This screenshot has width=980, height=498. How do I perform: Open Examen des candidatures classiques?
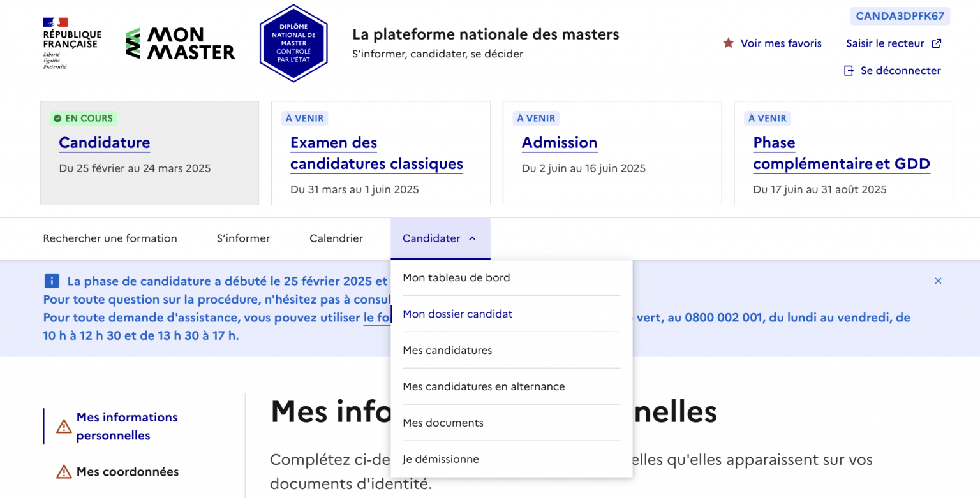pyautogui.click(x=376, y=153)
